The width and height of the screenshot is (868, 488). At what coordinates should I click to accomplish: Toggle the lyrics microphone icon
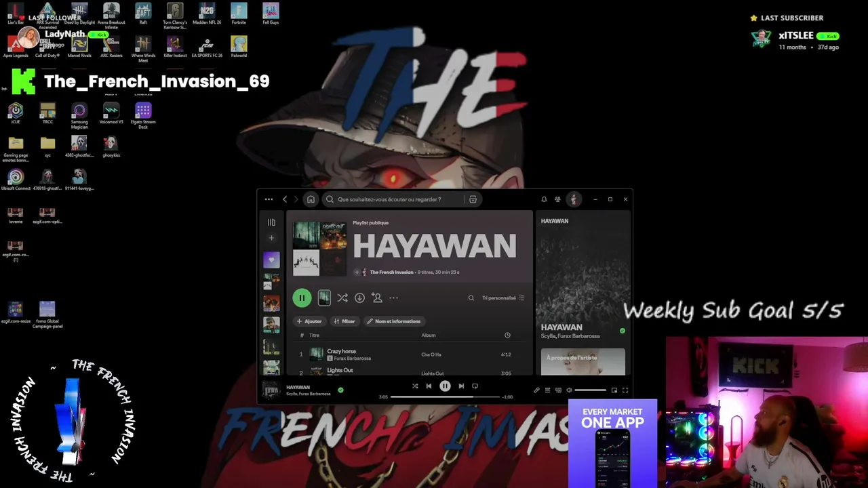[536, 390]
